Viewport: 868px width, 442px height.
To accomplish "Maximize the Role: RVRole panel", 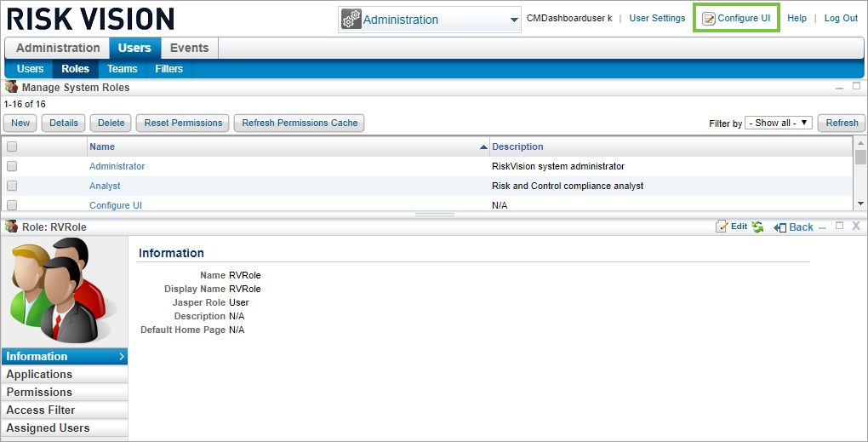I will [839, 226].
